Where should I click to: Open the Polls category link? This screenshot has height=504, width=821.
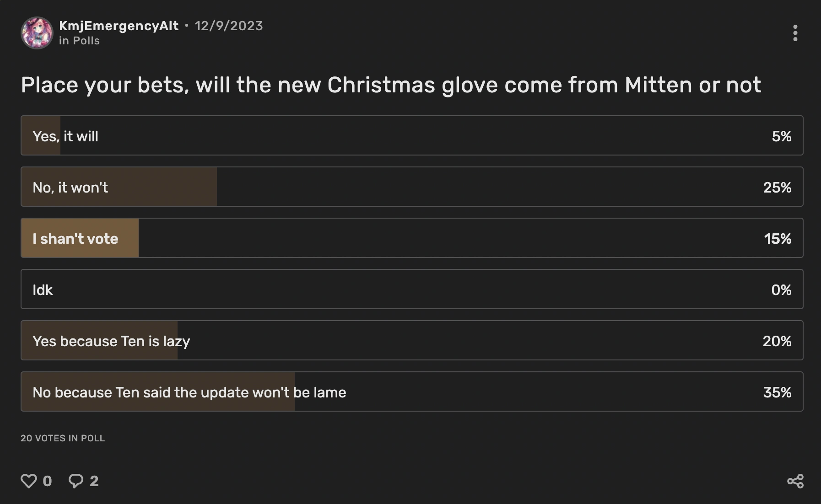(86, 41)
